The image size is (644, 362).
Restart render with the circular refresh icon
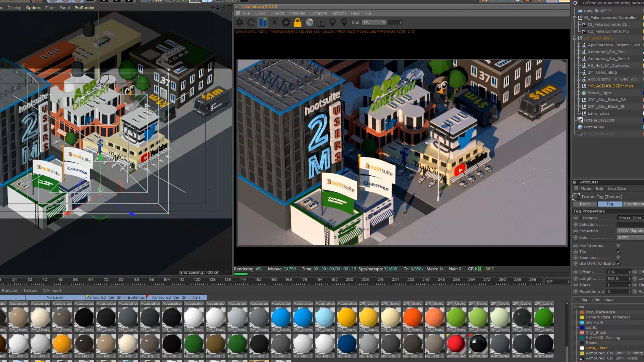(251, 22)
